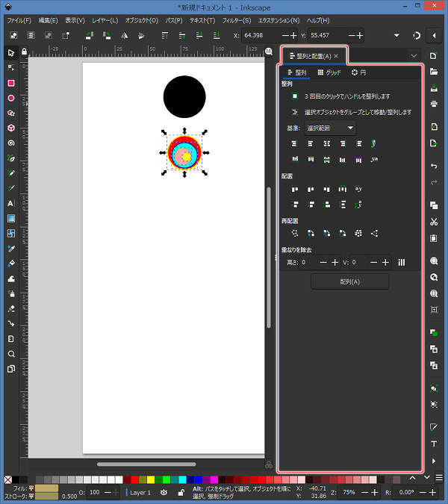
Task: Select the Rectangle tool in toolbox
Action: tap(11, 83)
